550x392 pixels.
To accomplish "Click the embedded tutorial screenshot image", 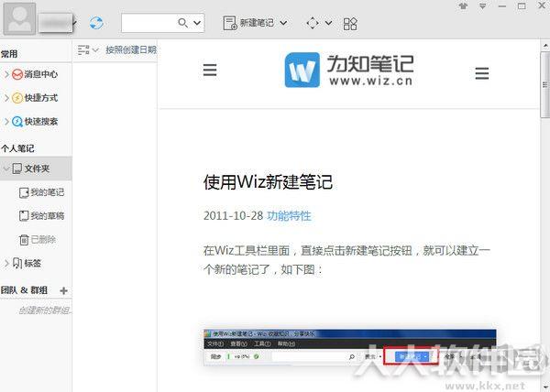I will (350, 348).
